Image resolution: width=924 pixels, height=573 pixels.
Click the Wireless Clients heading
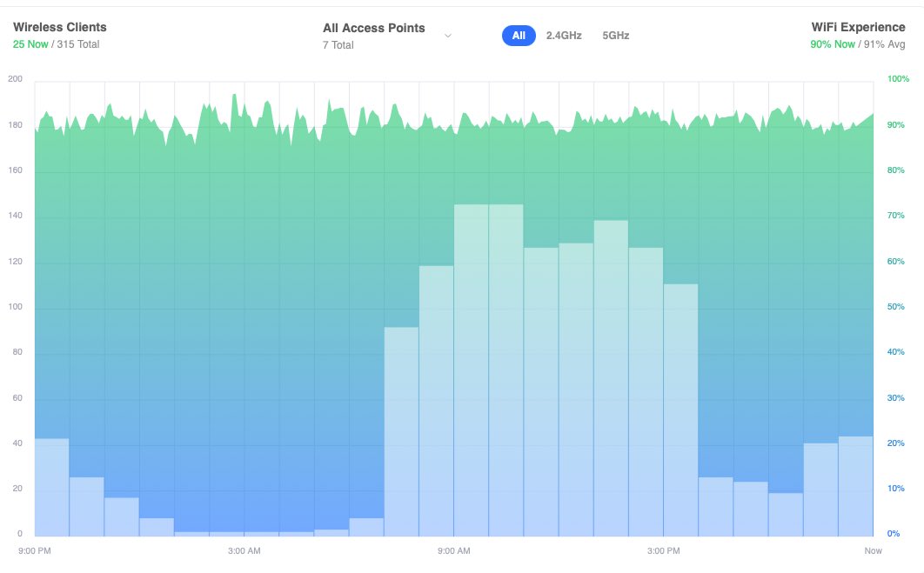(x=59, y=27)
